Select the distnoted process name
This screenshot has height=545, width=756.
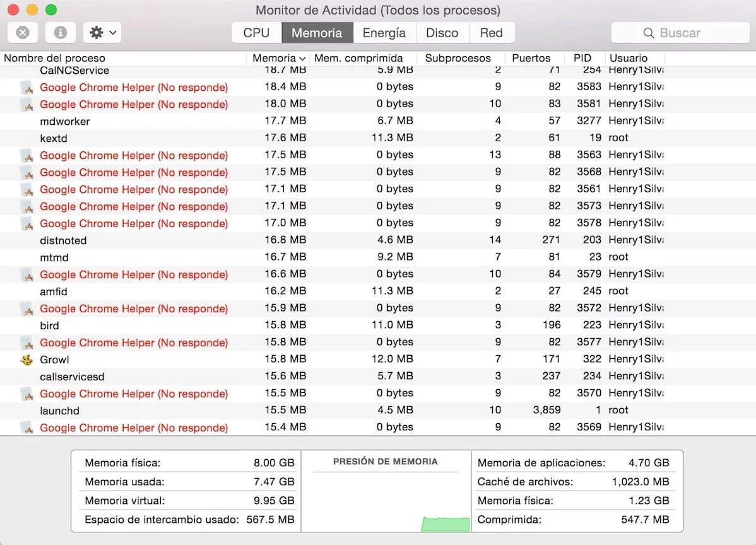click(63, 240)
